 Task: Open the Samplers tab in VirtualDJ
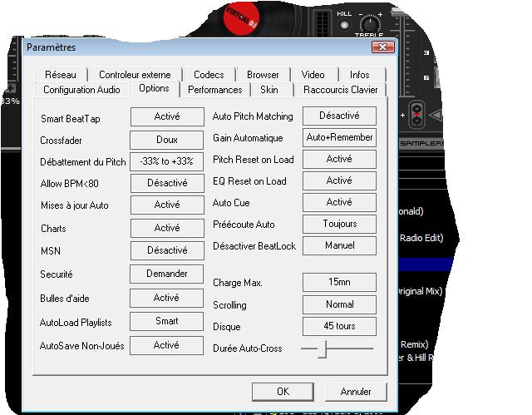tap(421, 143)
